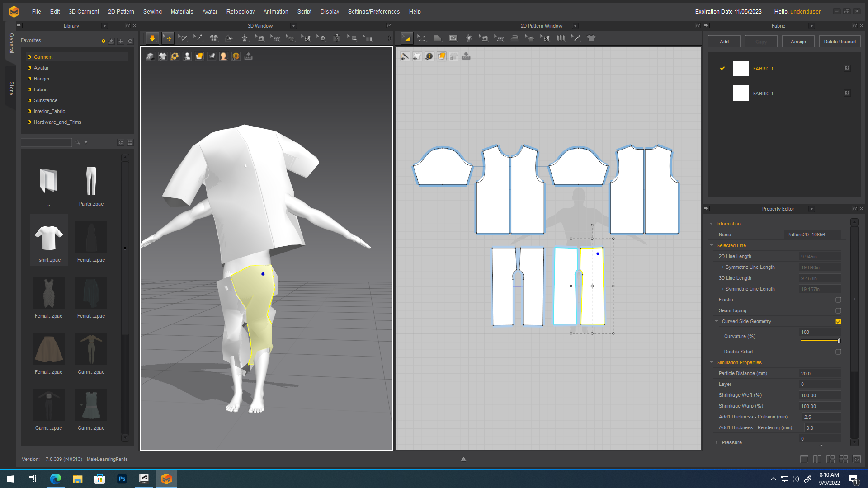Click the Assign fabric button
The image size is (868, 488).
tap(798, 42)
